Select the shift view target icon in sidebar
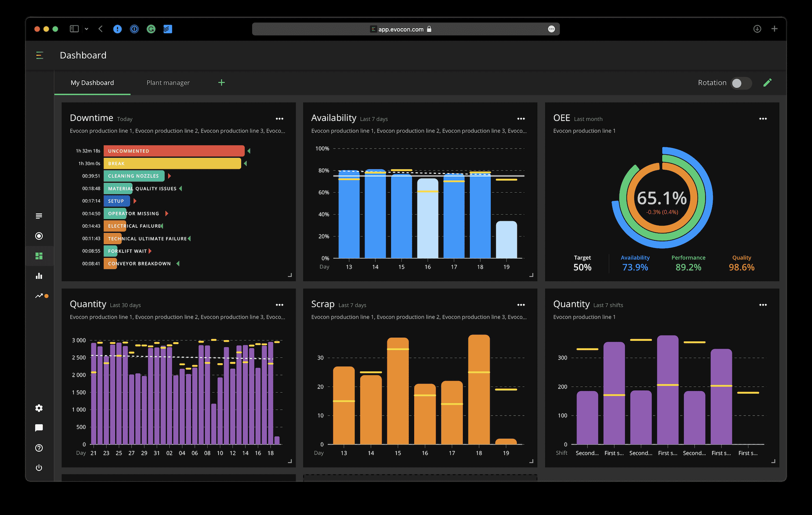812x515 pixels. coord(39,236)
